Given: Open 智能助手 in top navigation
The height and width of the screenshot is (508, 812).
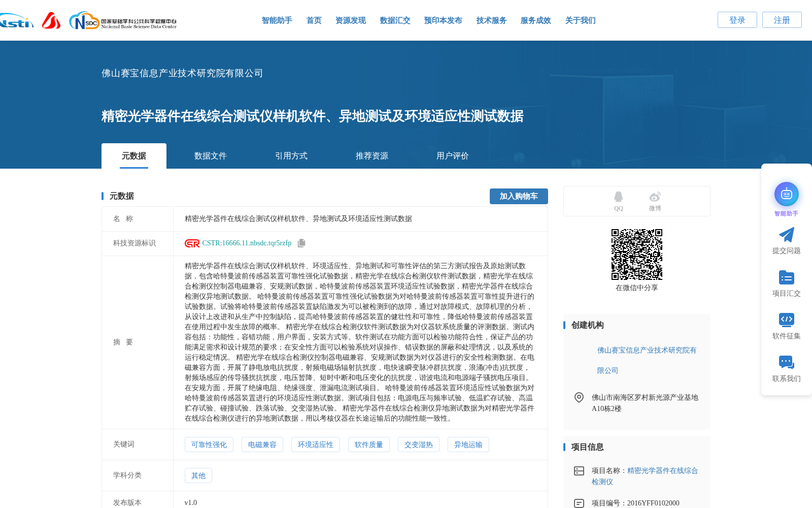Looking at the screenshot, I should (x=277, y=20).
